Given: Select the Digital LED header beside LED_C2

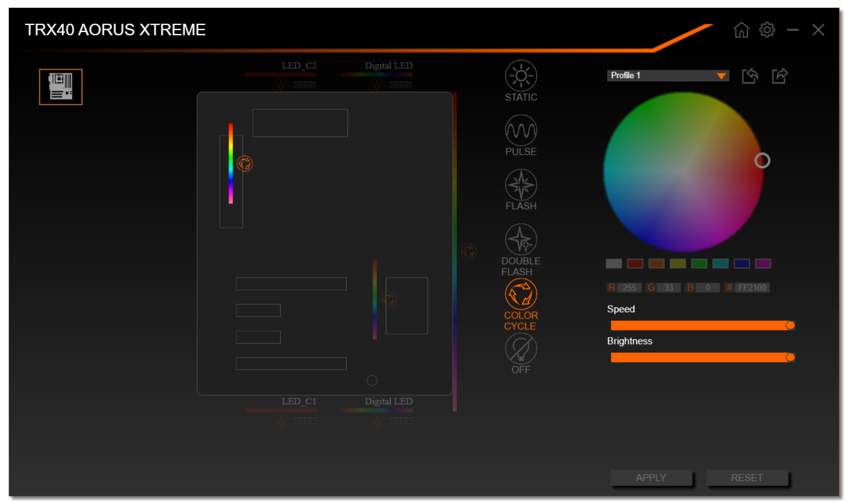Looking at the screenshot, I should tap(377, 75).
